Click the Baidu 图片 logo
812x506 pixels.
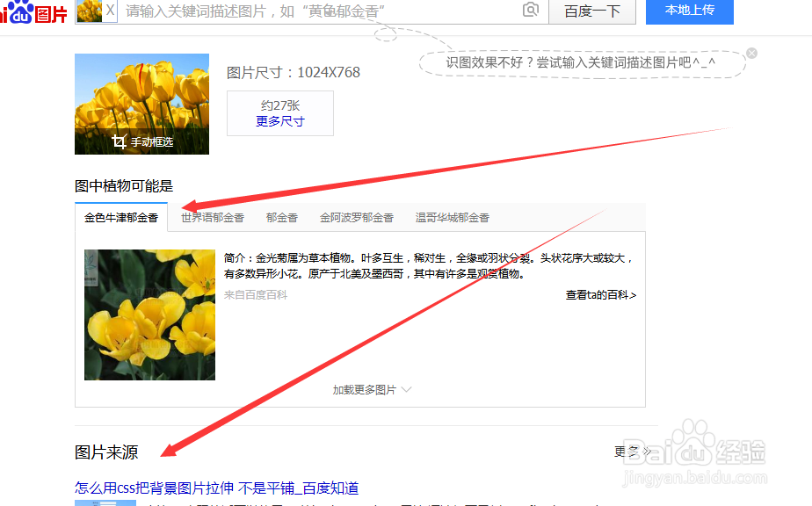[x=35, y=13]
